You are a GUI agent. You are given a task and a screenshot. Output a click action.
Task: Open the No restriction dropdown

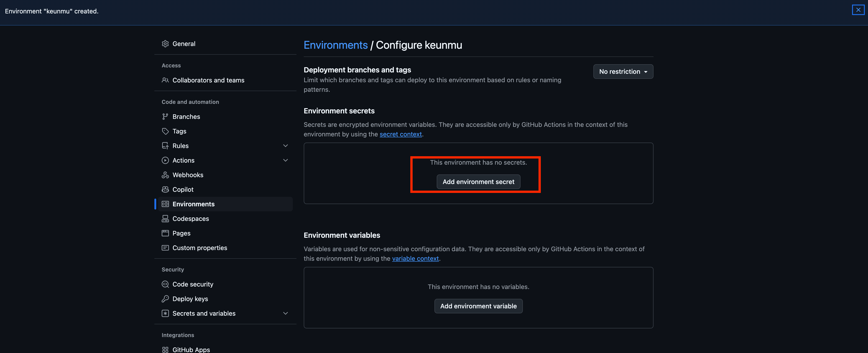623,72
